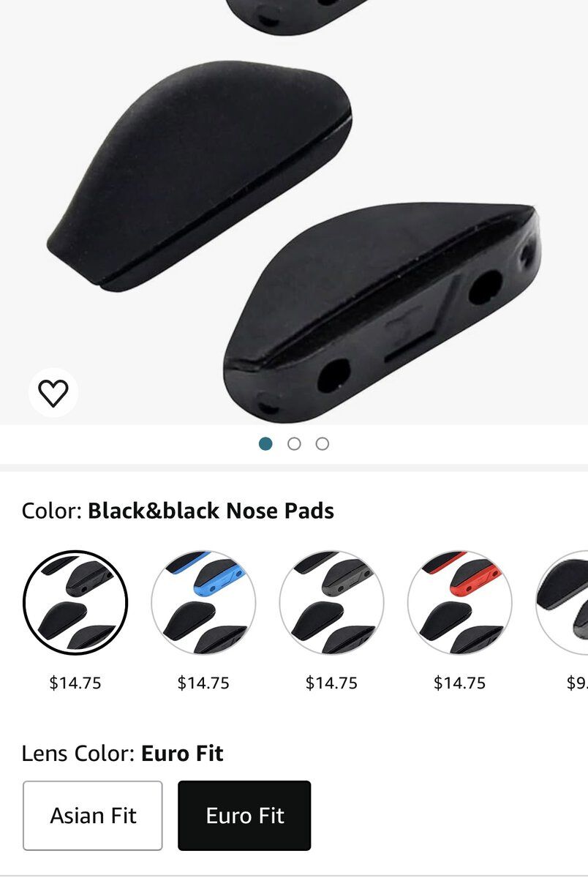
Task: Choose the red nose pads color option
Action: point(459,603)
